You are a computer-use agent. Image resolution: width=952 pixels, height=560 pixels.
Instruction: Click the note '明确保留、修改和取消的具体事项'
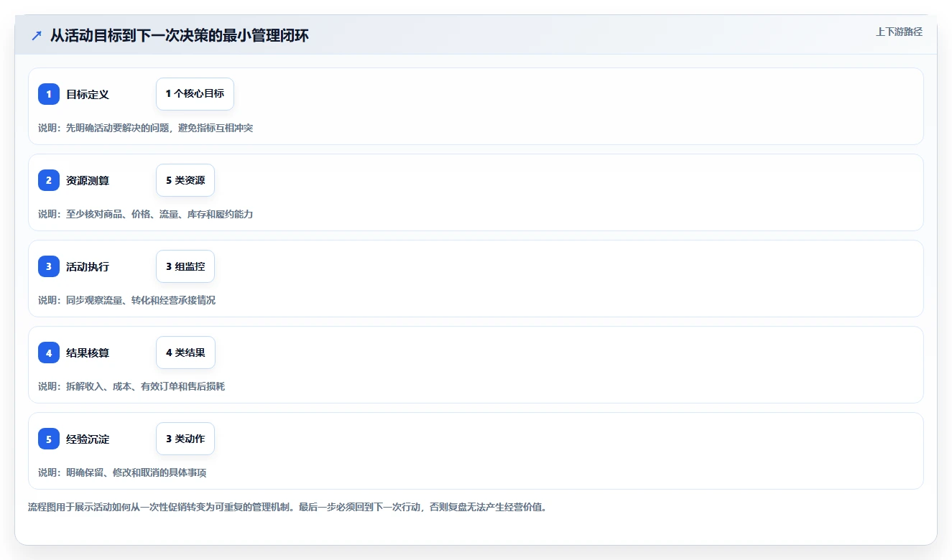coord(122,472)
